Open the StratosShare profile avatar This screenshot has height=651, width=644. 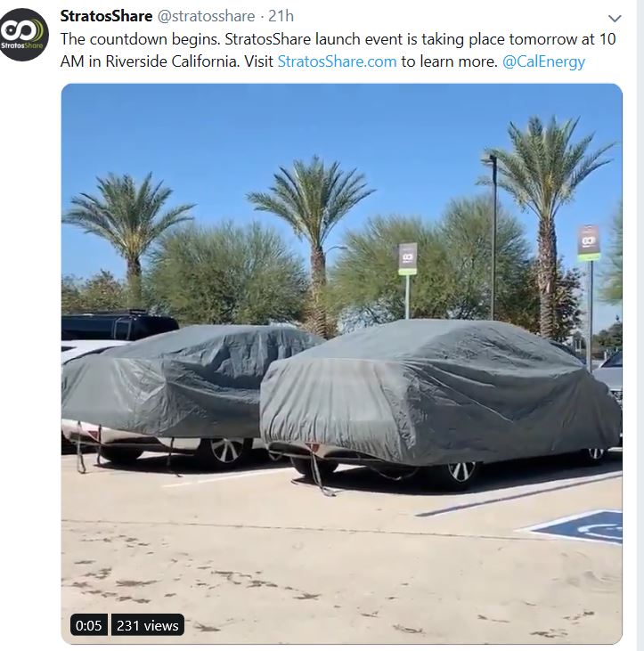coord(24,35)
